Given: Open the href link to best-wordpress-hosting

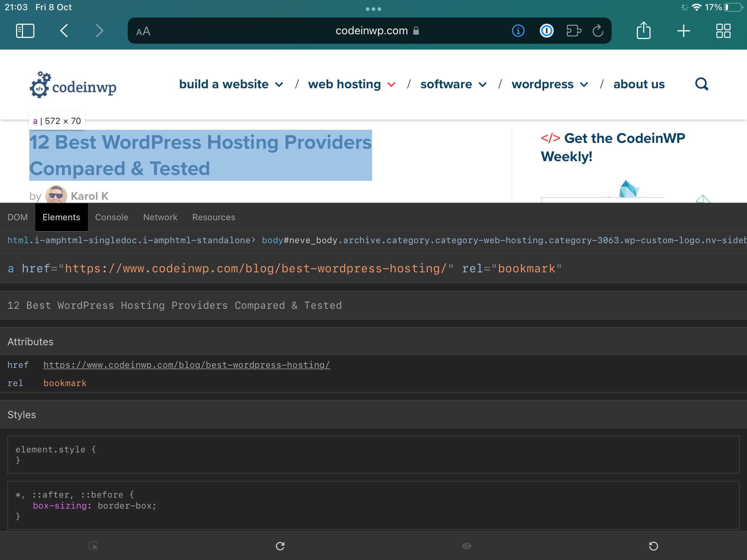Looking at the screenshot, I should tap(186, 365).
